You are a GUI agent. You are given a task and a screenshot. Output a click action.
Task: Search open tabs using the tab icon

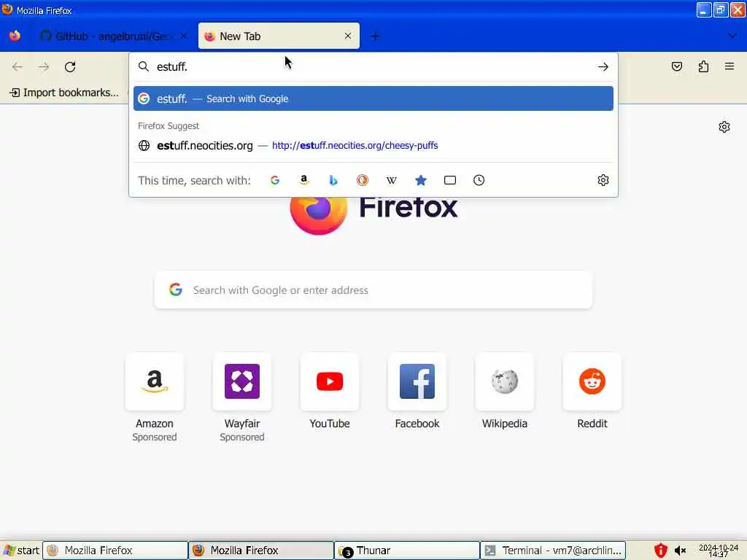[449, 180]
